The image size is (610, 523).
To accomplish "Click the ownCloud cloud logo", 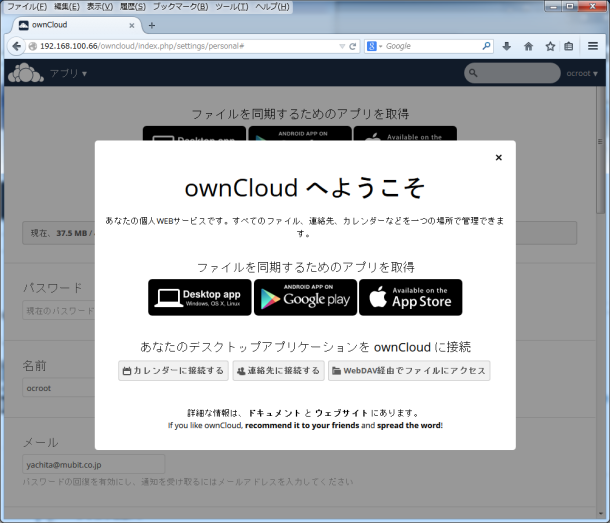I will click(26, 73).
